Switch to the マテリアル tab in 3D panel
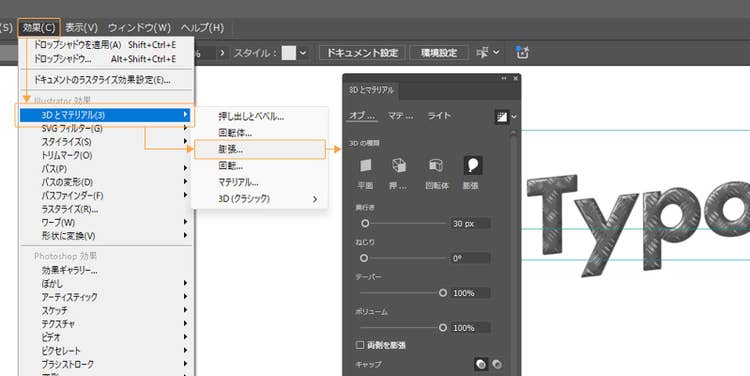Viewport: 750px width, 376px height. pos(400,116)
